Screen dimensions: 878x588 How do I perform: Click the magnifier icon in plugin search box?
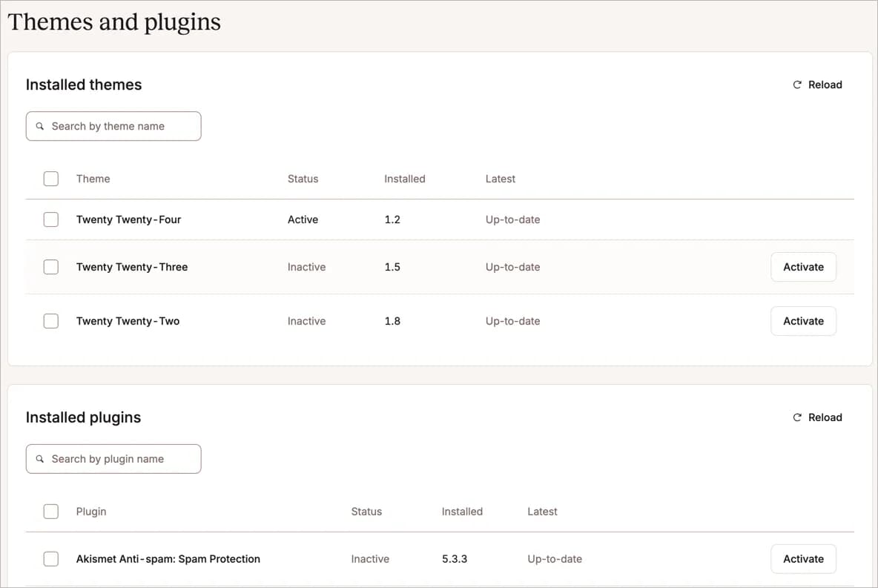[41, 458]
